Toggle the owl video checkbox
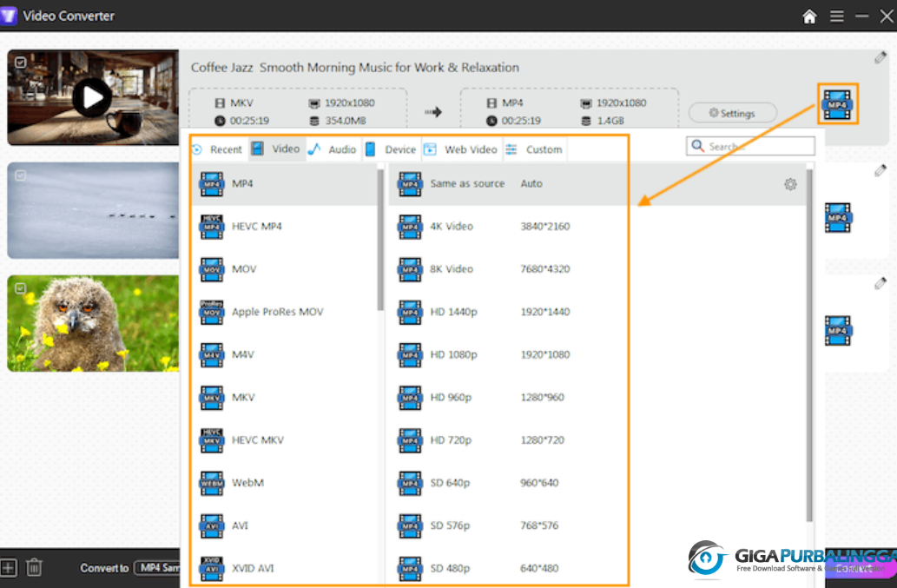Image resolution: width=897 pixels, height=588 pixels. click(21, 288)
